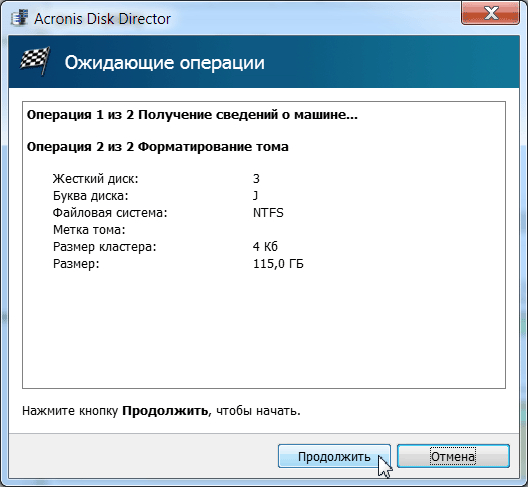Viewport: 528px width, 487px height.
Task: Close the Acronis Disk Director dialog
Action: [490, 13]
